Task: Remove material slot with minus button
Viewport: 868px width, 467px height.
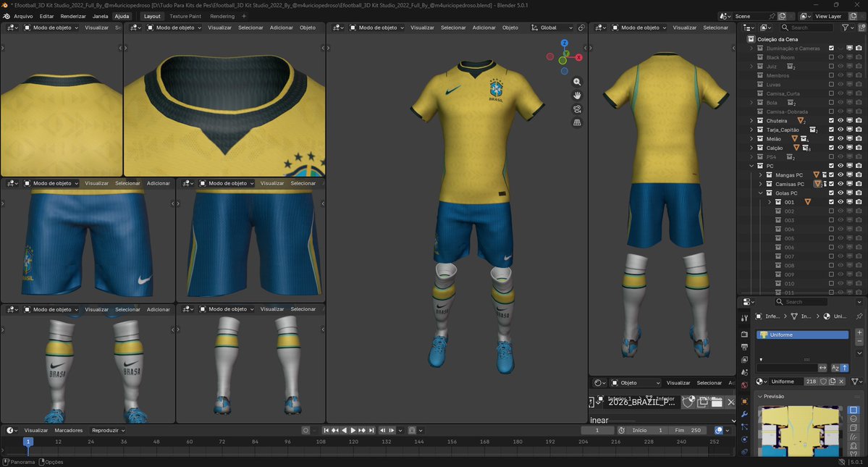Action: [859, 342]
